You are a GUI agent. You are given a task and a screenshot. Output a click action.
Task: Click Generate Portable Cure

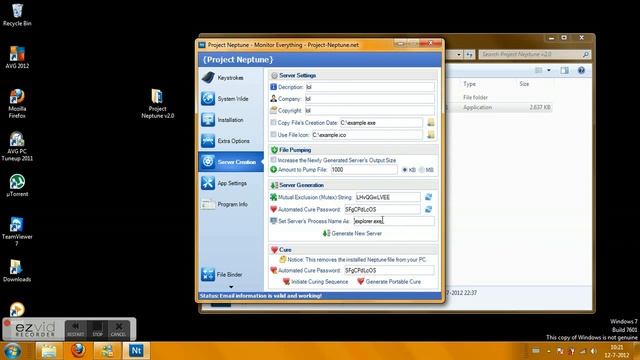tap(389, 282)
